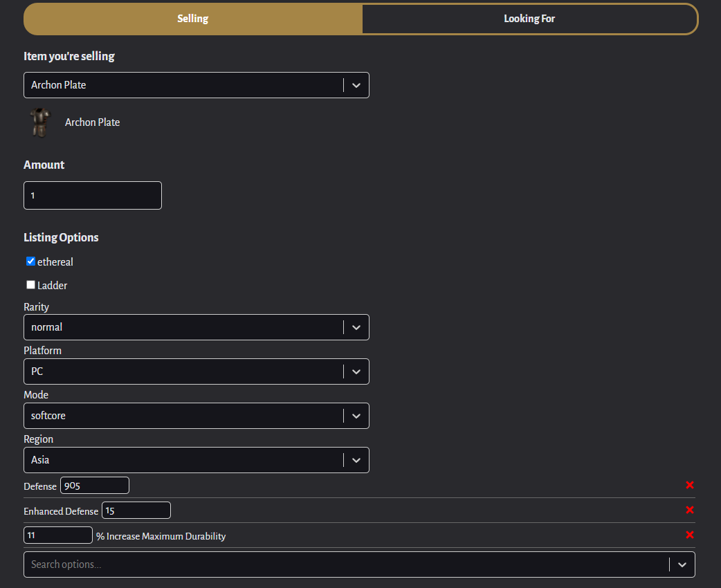The height and width of the screenshot is (588, 721).
Task: Click the chevron of the item selector
Action: coord(356,85)
